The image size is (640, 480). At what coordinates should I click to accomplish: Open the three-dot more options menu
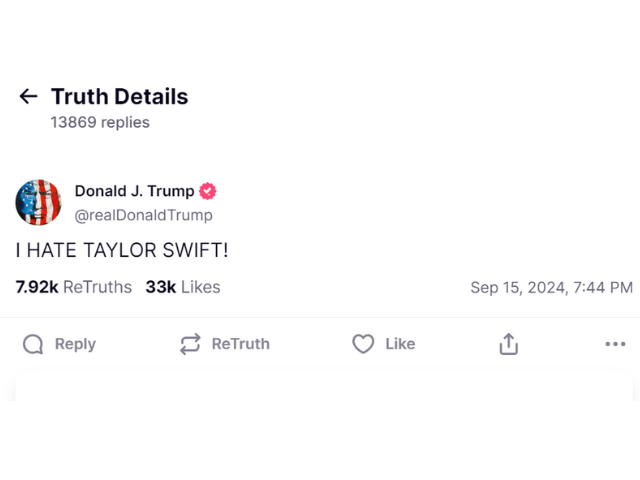tap(615, 344)
